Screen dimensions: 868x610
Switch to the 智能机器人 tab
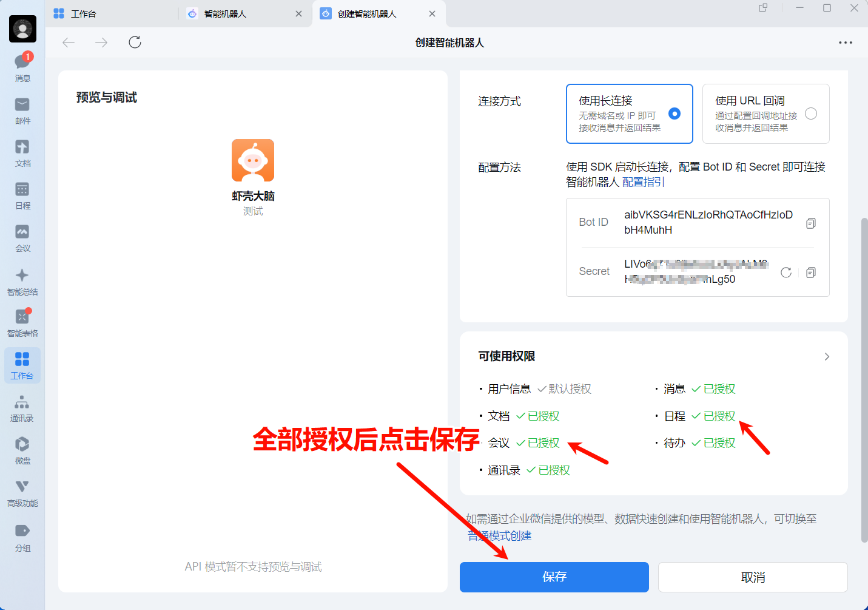click(x=245, y=13)
